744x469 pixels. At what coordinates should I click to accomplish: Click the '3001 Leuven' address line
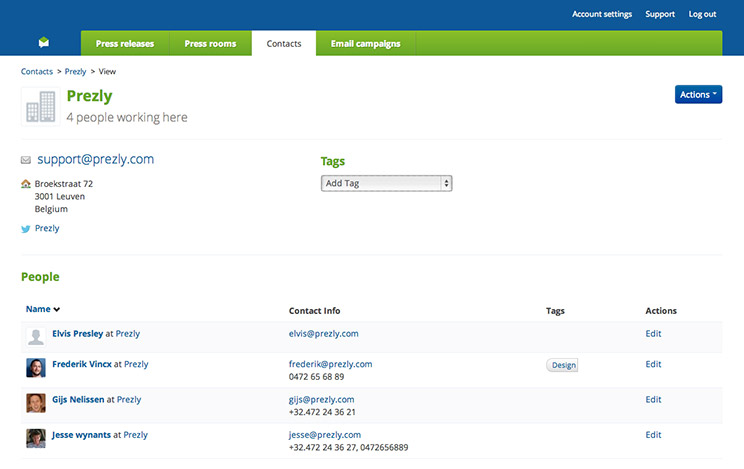pos(60,197)
